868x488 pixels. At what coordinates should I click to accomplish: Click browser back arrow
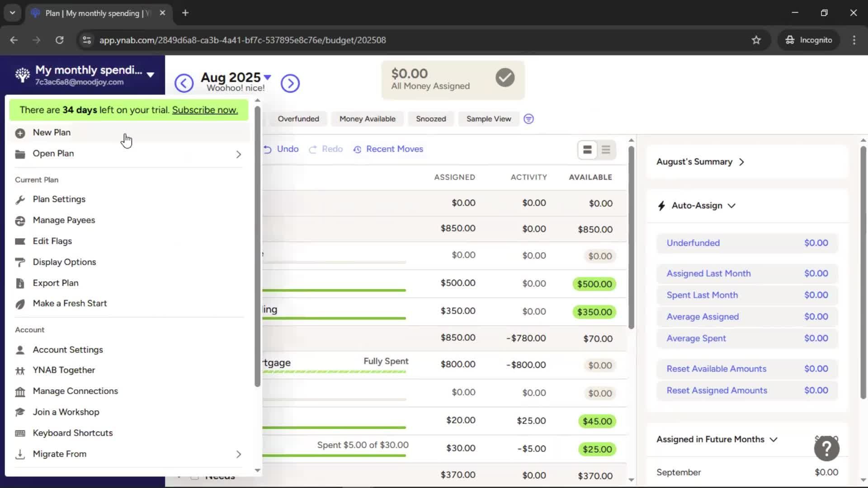pos(14,40)
